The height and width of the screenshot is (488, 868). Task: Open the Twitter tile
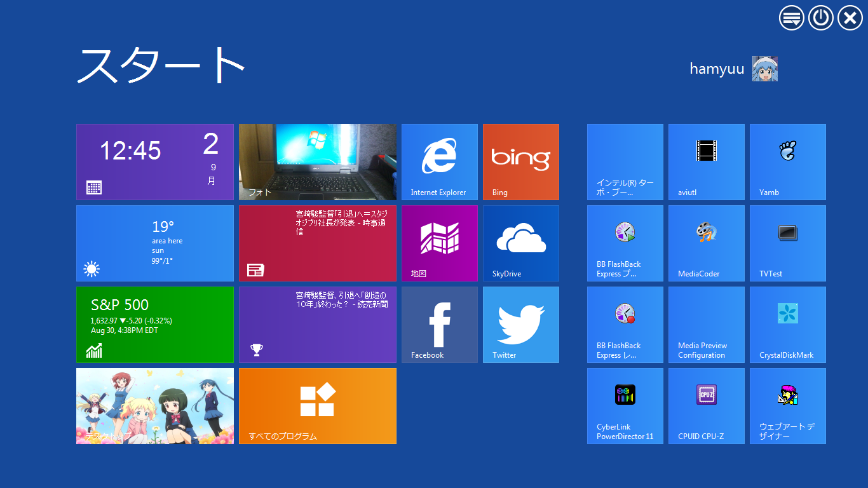pos(521,325)
